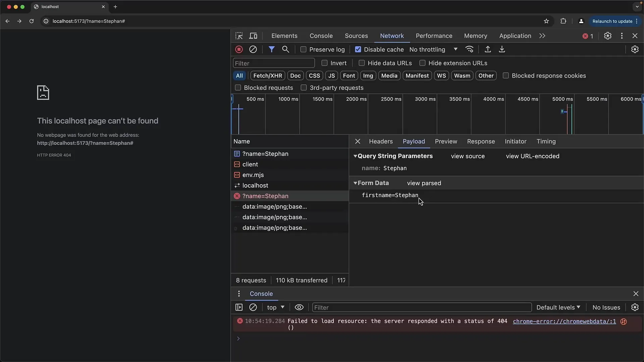Select the Payload tab
This screenshot has width=644, height=362.
coord(414,141)
